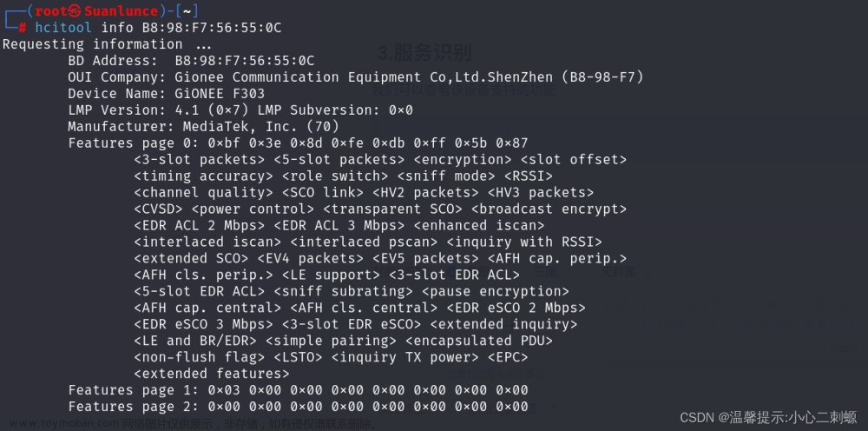
Task: Click the Features page 1 line
Action: pyautogui.click(x=298, y=390)
